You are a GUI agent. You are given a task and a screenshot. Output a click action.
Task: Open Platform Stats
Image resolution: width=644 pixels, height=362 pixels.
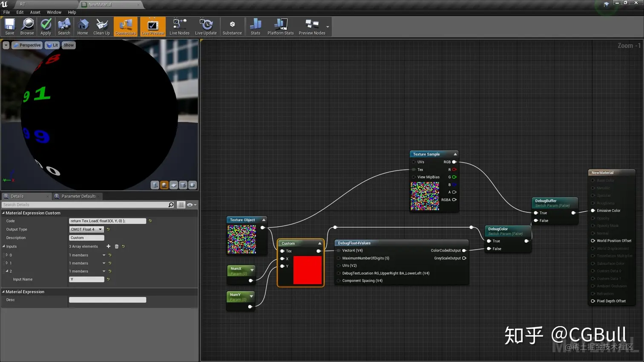[x=281, y=27]
